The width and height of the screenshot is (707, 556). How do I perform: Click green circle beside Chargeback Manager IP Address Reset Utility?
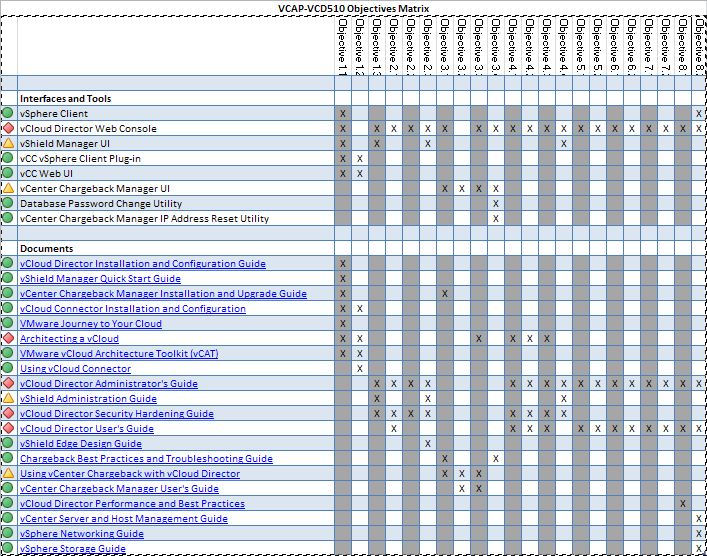[x=8, y=218]
